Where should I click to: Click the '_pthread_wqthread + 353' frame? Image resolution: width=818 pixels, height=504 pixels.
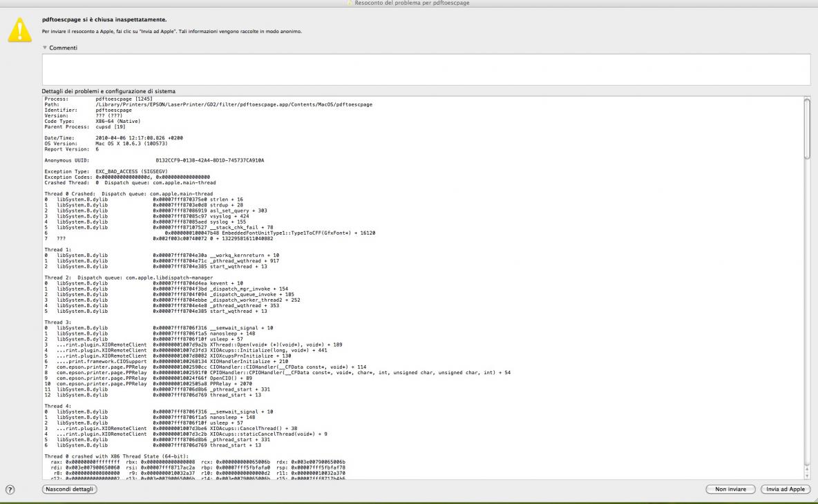[x=162, y=305]
